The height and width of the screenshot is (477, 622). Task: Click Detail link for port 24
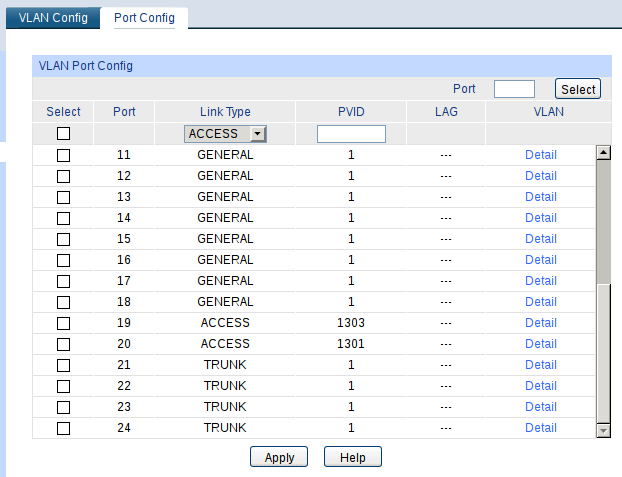(x=541, y=428)
